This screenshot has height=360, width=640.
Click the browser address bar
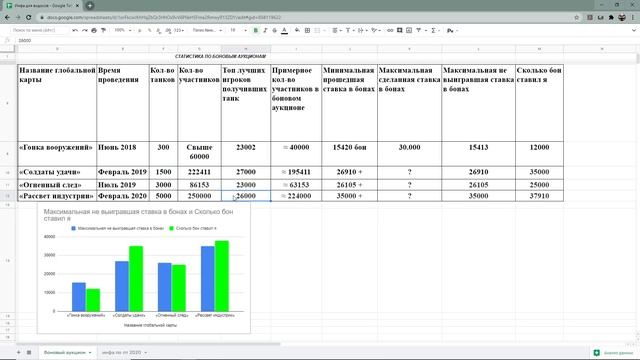[306, 17]
